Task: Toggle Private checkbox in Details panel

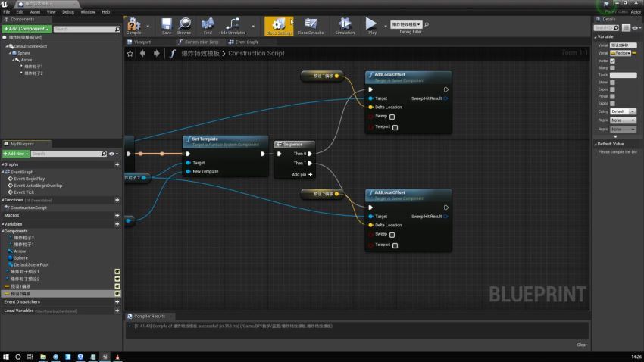Action: tap(612, 96)
